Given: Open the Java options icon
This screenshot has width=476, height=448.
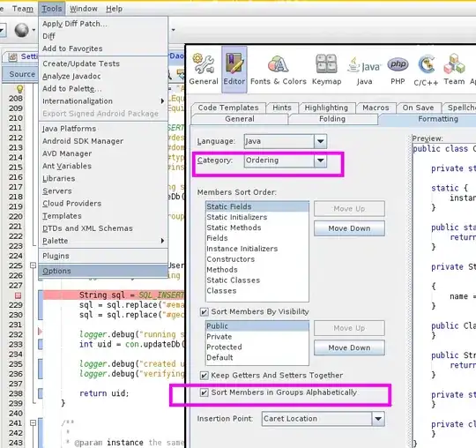Looking at the screenshot, I should (x=364, y=70).
